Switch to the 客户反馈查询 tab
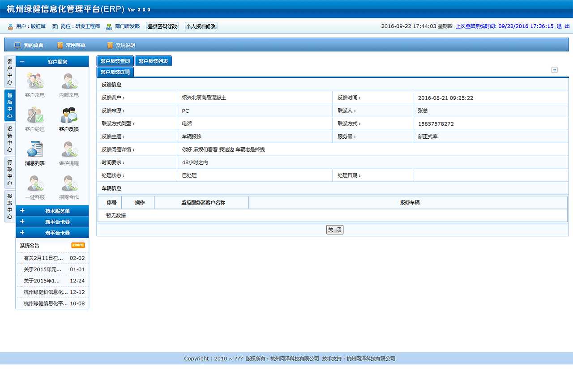The image size is (573, 392). [x=115, y=61]
